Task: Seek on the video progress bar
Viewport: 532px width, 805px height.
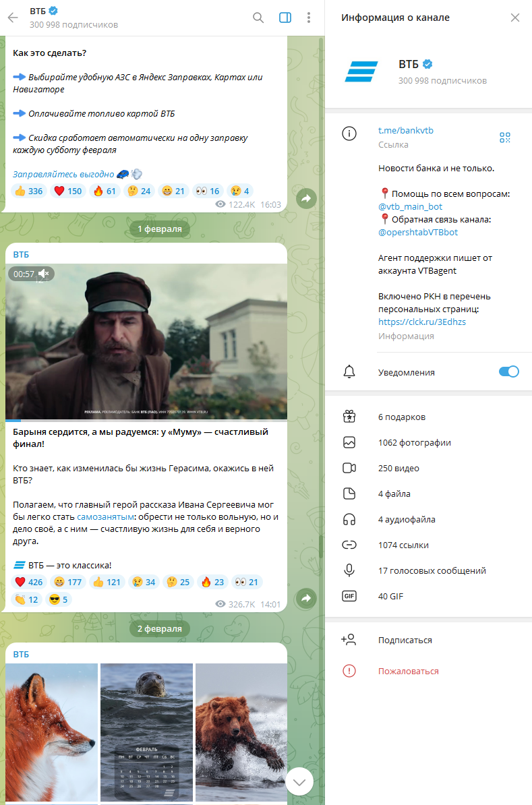Action: coord(146,420)
